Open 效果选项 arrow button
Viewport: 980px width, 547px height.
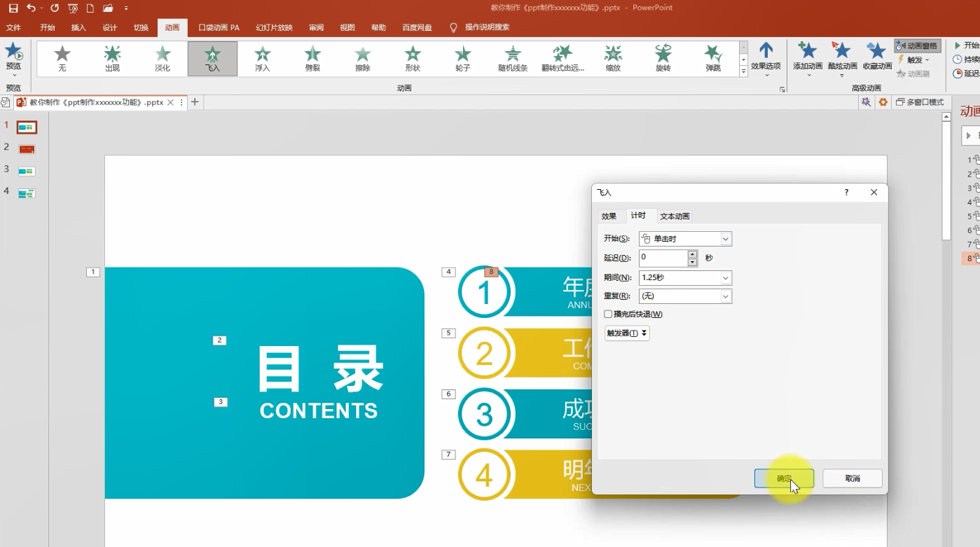[x=766, y=56]
